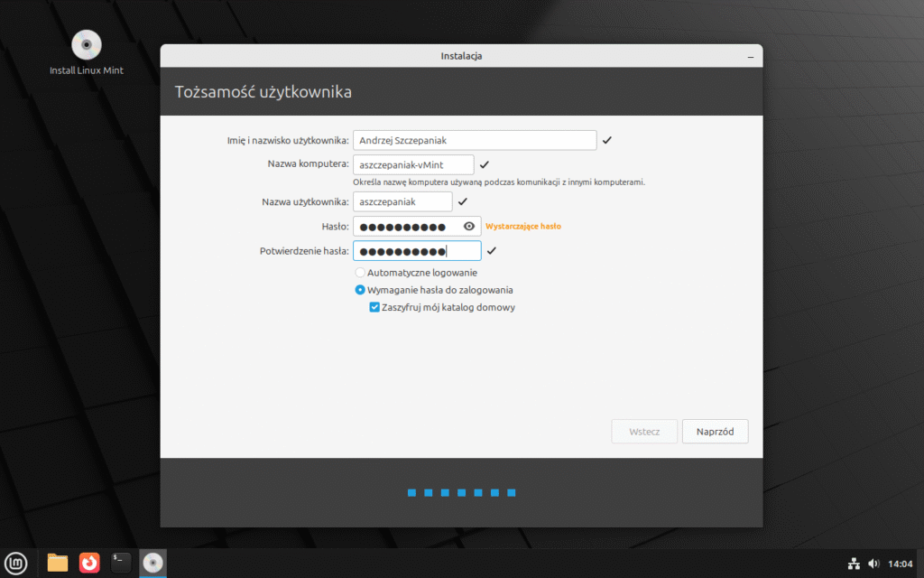
Task: Open the Linux Mint start menu
Action: (18, 563)
